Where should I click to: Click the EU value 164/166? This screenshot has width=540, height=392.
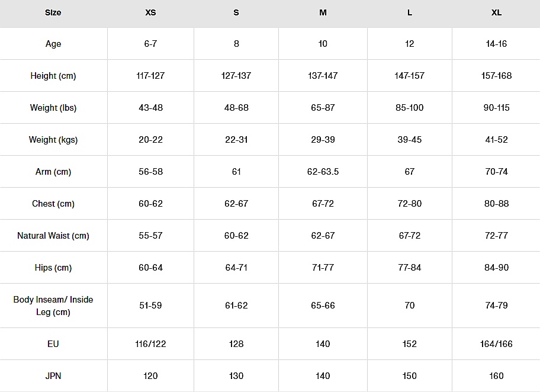[x=496, y=343]
